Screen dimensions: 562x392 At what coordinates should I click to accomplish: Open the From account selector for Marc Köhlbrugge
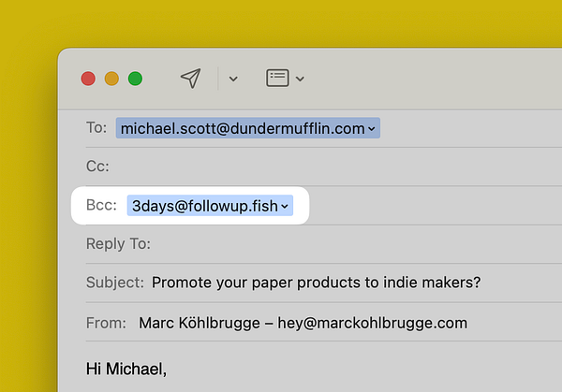(302, 323)
